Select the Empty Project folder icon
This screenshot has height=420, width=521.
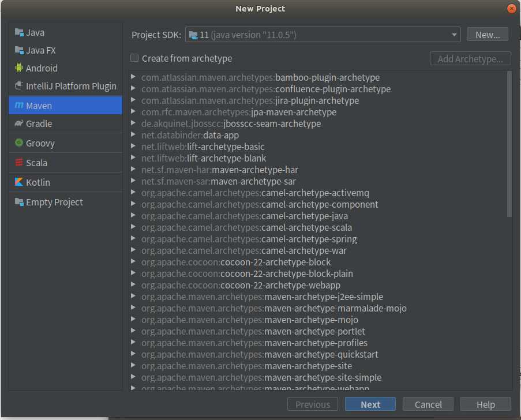click(19, 202)
